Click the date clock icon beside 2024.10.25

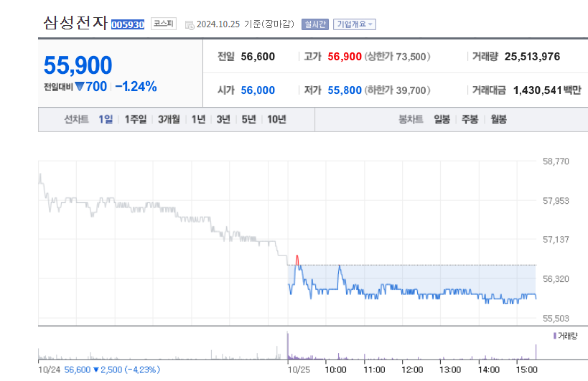tap(190, 25)
